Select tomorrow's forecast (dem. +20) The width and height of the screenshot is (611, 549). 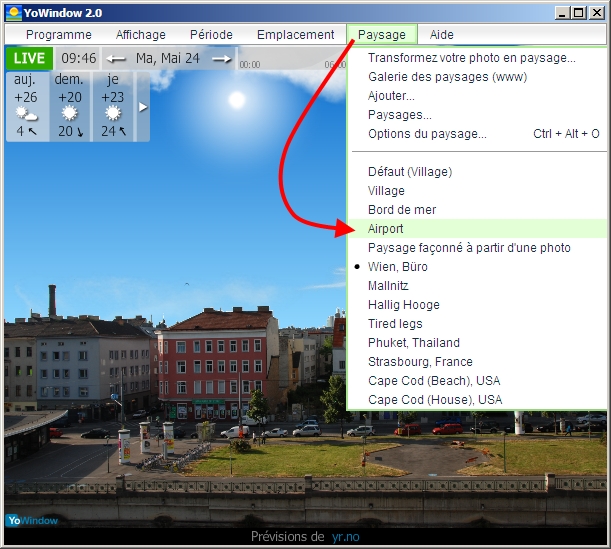point(70,106)
